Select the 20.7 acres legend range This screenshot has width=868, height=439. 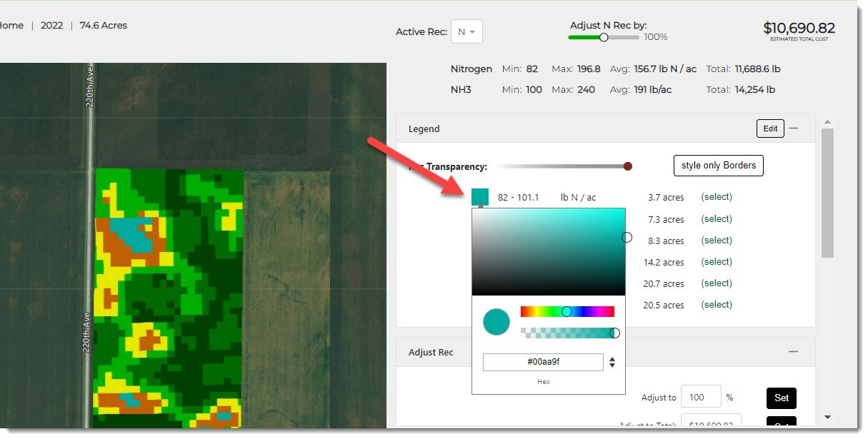(717, 283)
